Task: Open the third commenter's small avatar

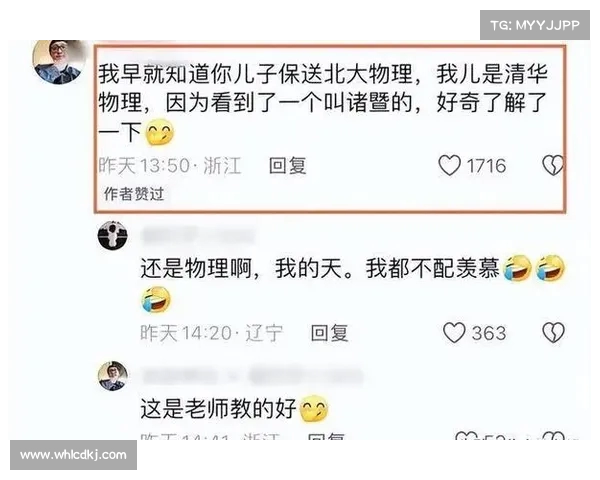Action: click(112, 376)
